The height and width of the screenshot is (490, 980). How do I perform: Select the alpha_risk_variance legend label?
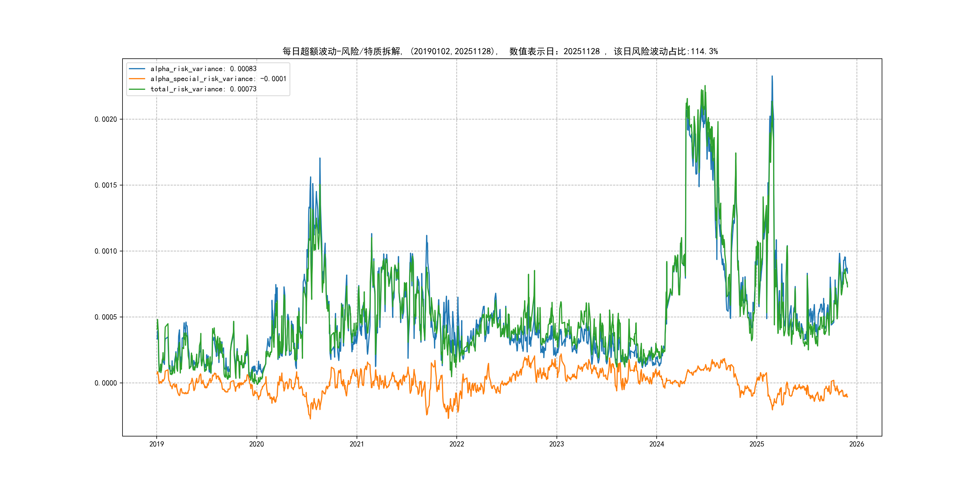click(203, 69)
